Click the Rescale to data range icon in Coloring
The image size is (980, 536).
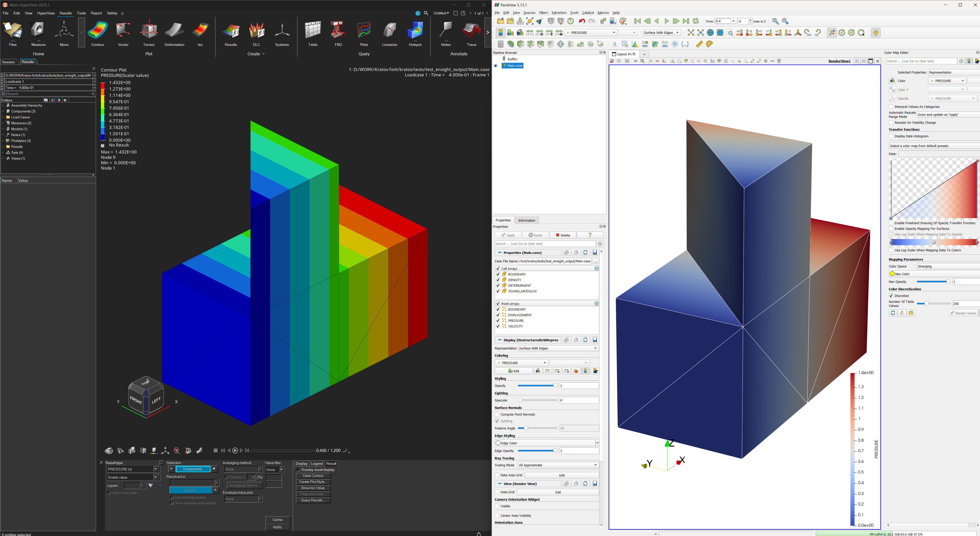(547, 371)
